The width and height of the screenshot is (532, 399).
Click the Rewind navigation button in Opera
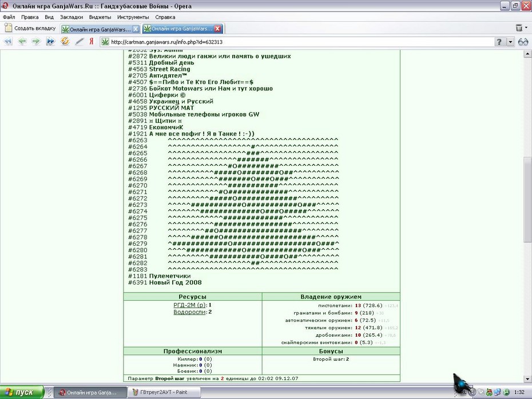7,41
